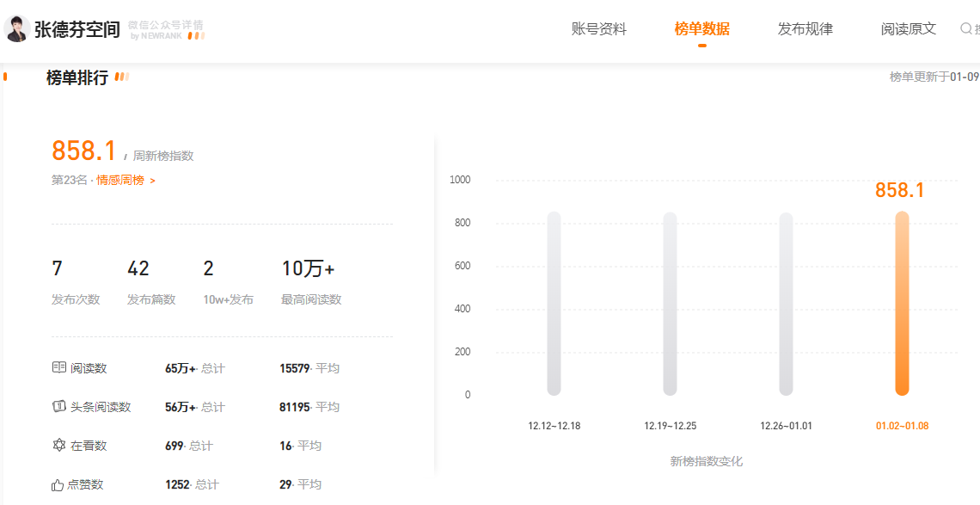Click the 858.1 value above the chart
The image size is (980, 505).
[899, 190]
